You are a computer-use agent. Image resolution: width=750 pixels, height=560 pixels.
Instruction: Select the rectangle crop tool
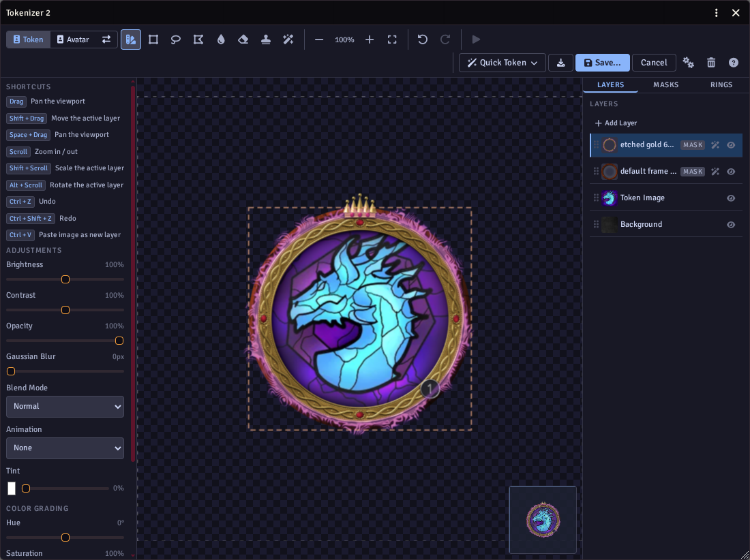153,40
